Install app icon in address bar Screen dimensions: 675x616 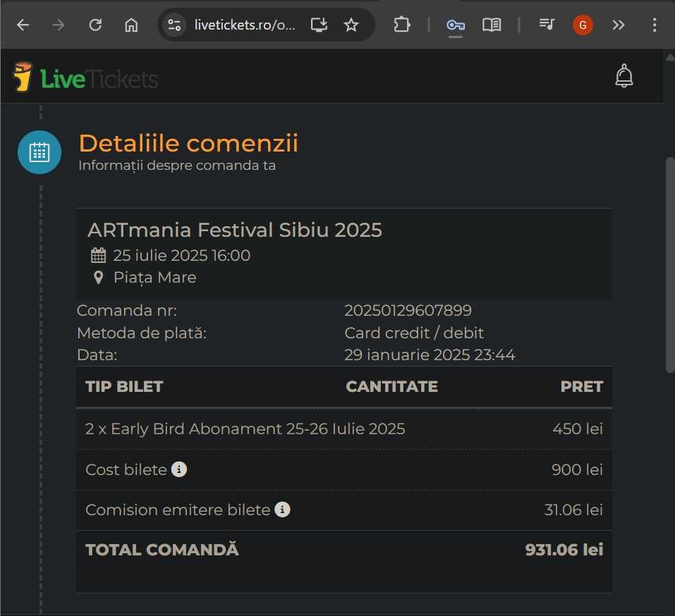(x=319, y=25)
